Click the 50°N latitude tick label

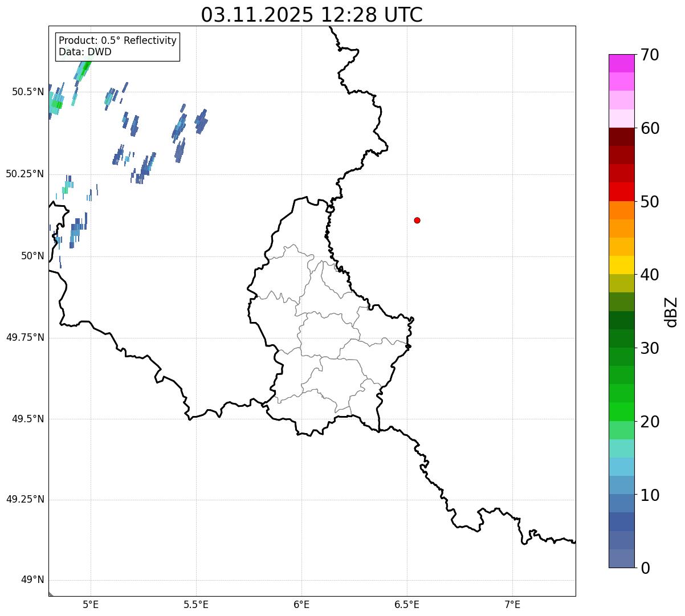(x=32, y=256)
